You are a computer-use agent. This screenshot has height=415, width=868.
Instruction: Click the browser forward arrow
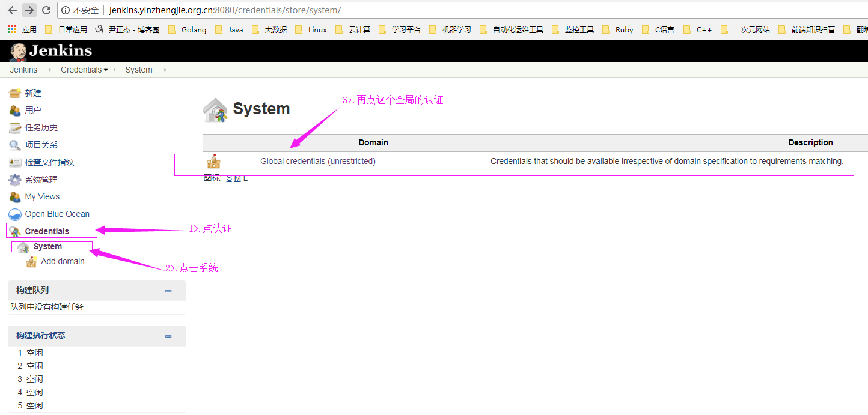click(x=29, y=10)
